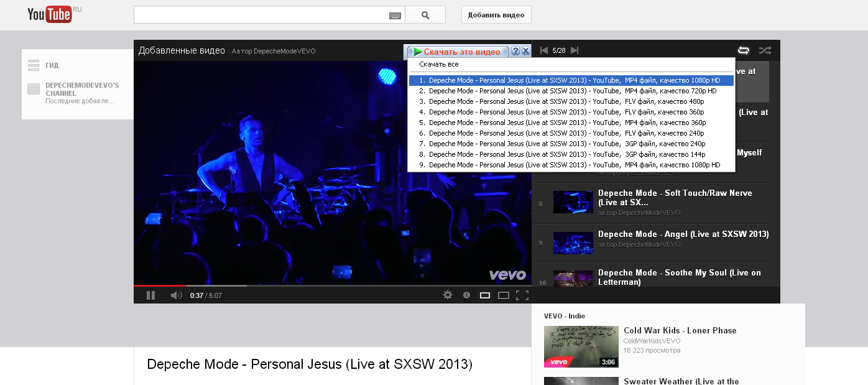Skip to next playlist video
Image resolution: width=868 pixels, height=385 pixels.
(x=575, y=50)
